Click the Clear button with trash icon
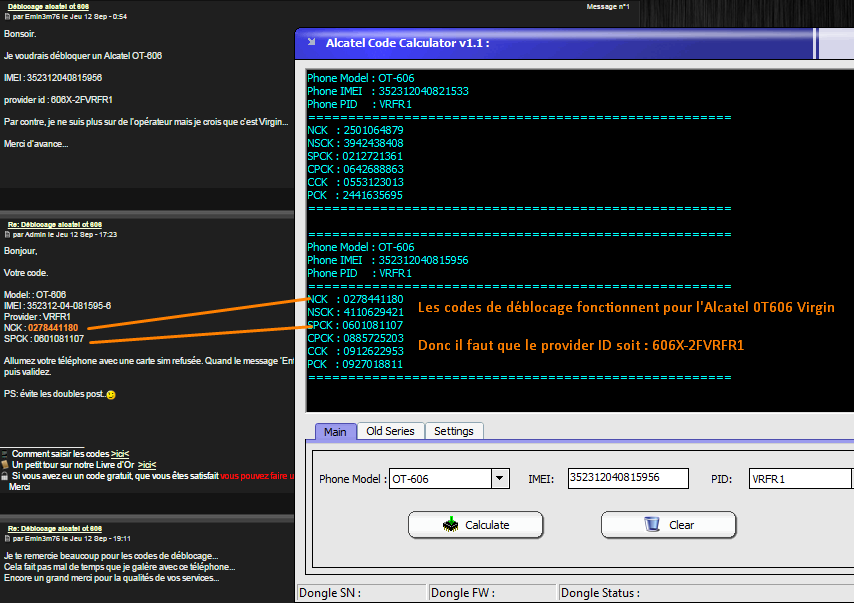This screenshot has height=603, width=854. coord(668,525)
